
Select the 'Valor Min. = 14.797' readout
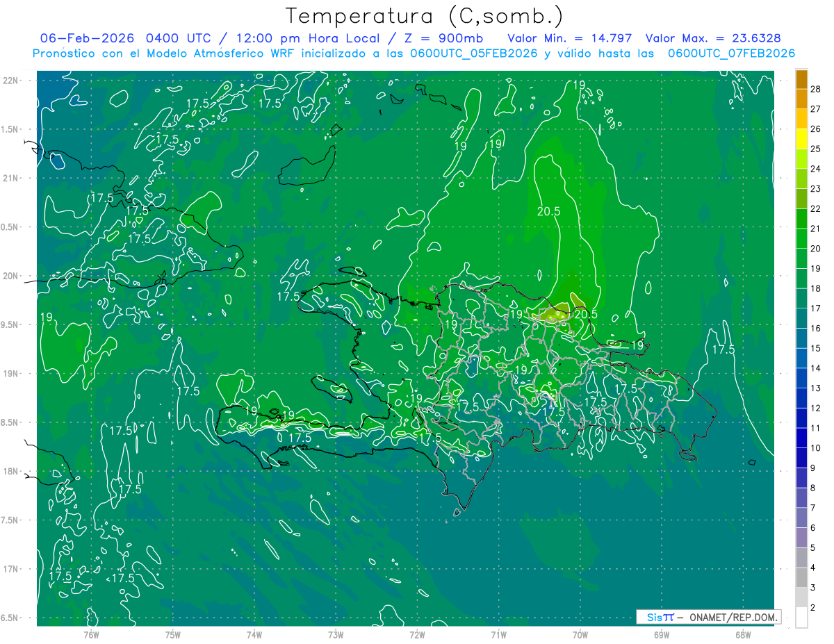tap(571, 38)
